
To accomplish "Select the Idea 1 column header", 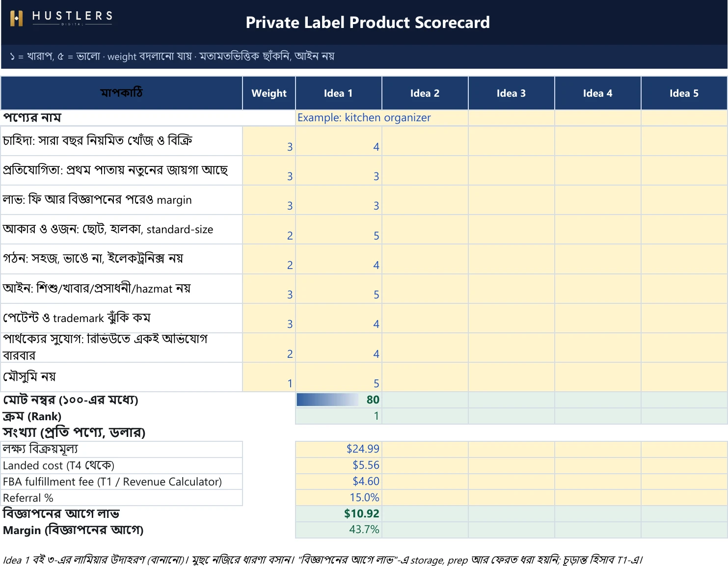I will pyautogui.click(x=338, y=93).
